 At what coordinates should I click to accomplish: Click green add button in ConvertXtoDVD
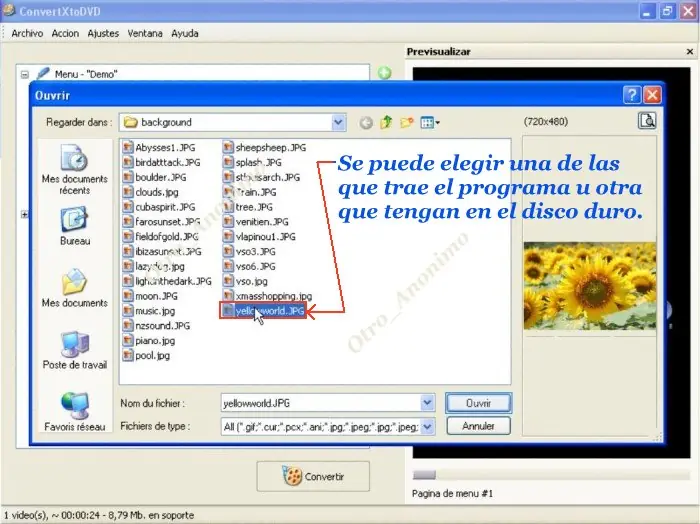(384, 73)
